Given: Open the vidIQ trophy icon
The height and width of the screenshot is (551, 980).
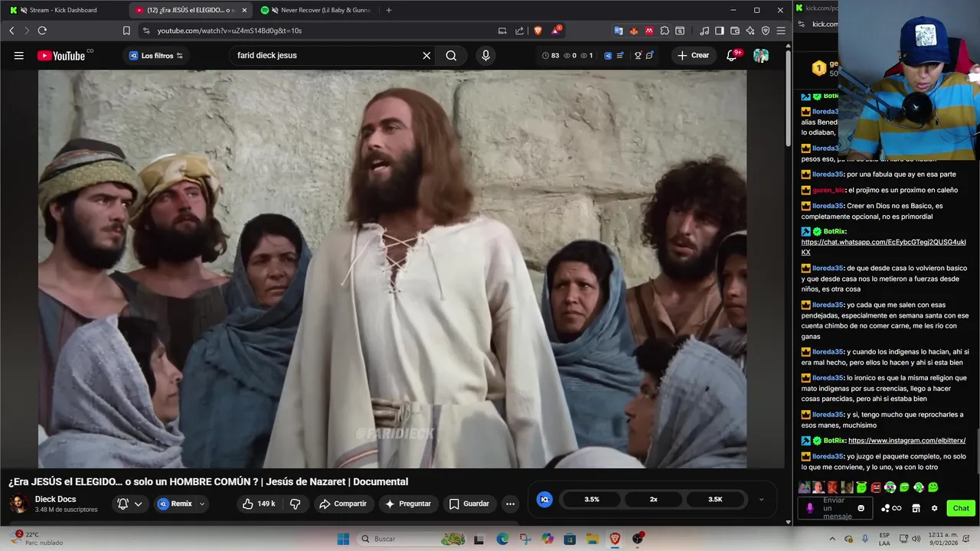Looking at the screenshot, I should 638,55.
